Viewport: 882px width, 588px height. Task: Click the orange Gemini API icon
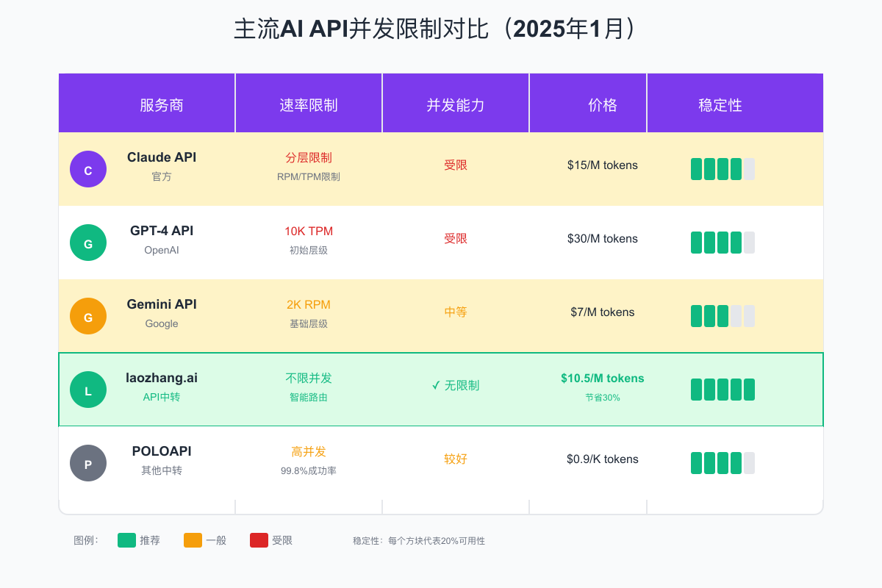click(x=88, y=315)
